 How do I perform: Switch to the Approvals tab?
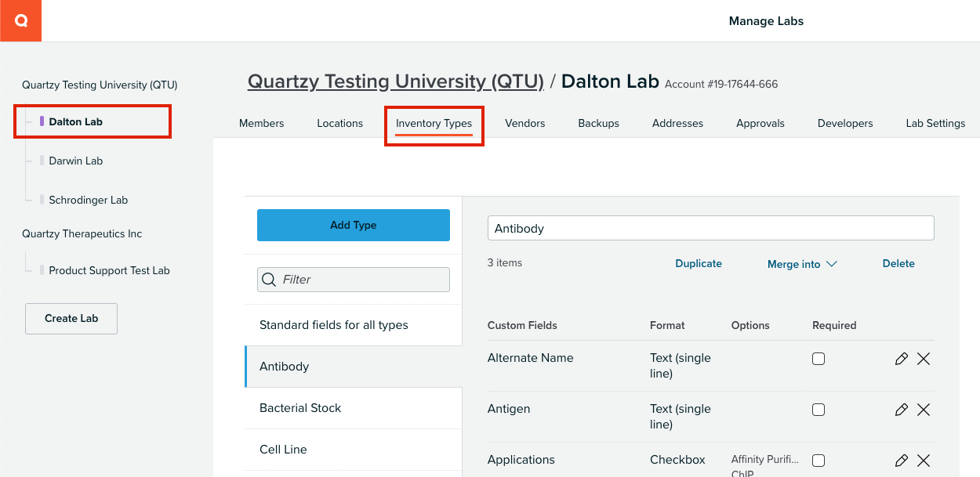(x=760, y=123)
